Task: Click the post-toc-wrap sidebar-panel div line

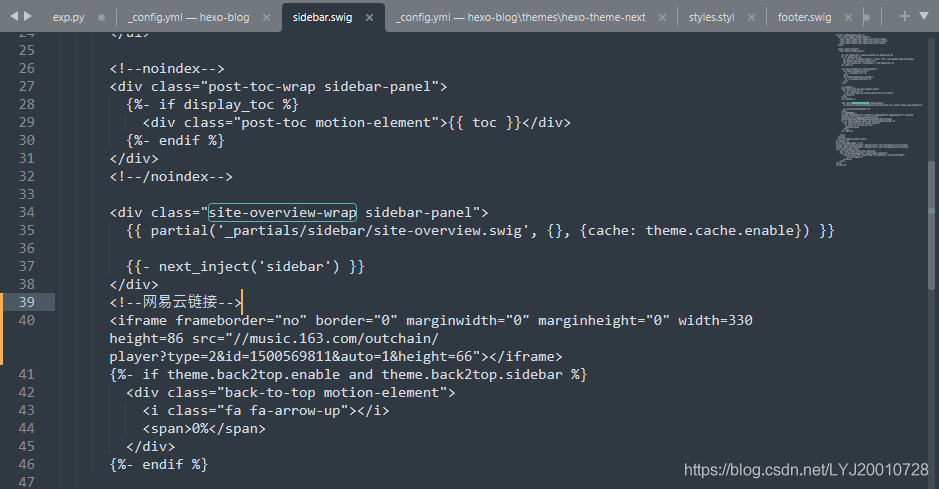Action: [278, 86]
